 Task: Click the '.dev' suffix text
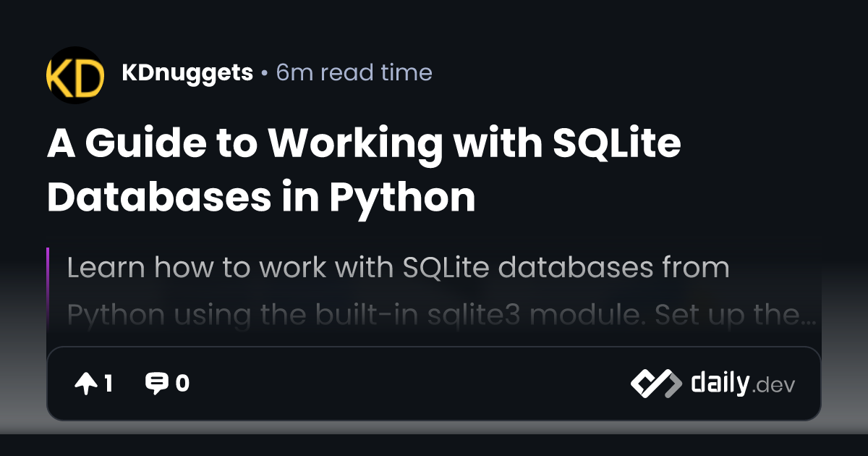click(x=773, y=386)
